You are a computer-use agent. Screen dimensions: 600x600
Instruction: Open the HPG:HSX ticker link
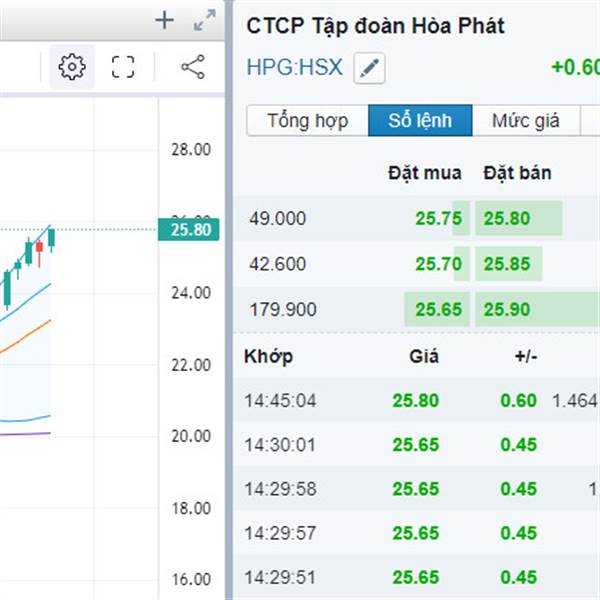[294, 67]
